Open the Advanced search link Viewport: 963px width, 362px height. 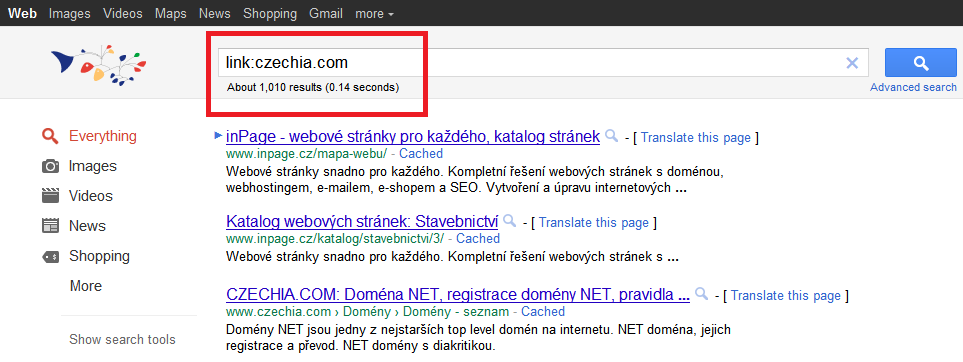913,87
